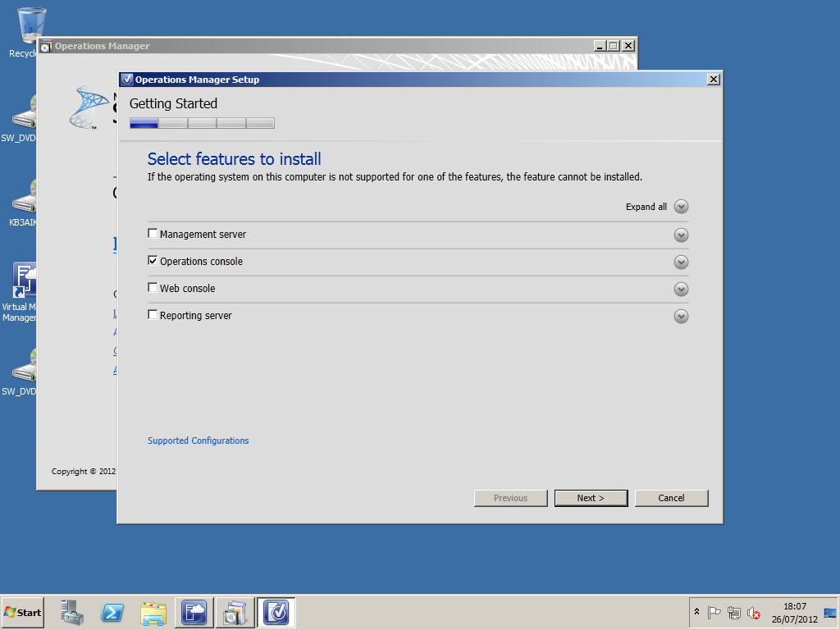Viewport: 840px width, 630px height.
Task: Click the Next button
Action: 591,498
